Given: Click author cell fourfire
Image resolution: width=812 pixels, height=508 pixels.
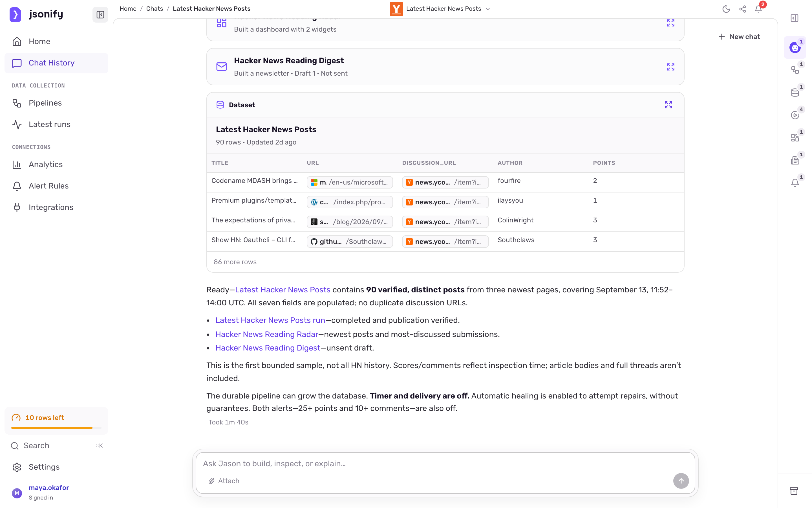Looking at the screenshot, I should [509, 181].
